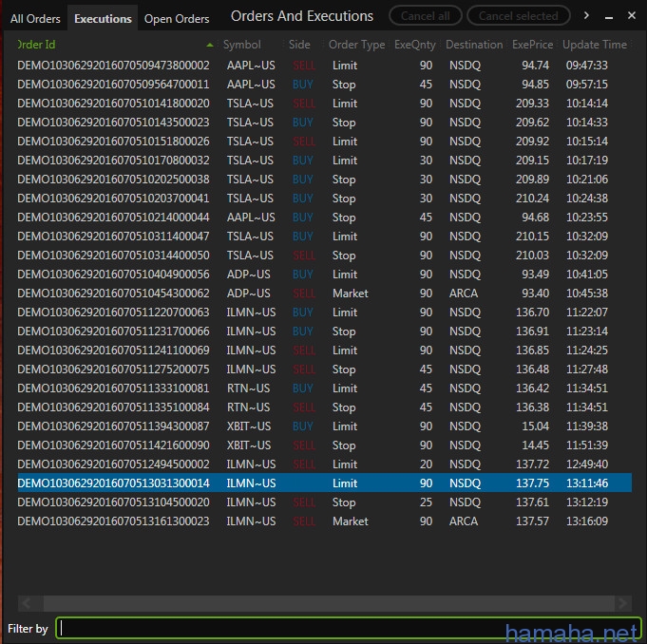Select order DEMO10306292016070511220700063

click(324, 312)
